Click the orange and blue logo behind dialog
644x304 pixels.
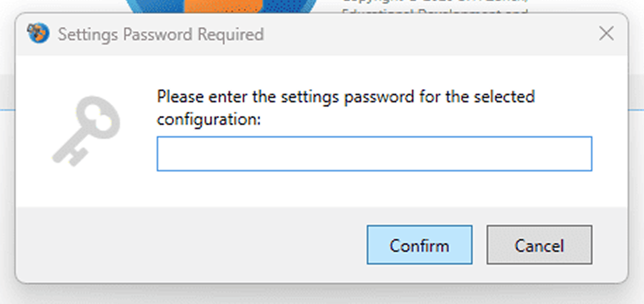pyautogui.click(x=221, y=6)
